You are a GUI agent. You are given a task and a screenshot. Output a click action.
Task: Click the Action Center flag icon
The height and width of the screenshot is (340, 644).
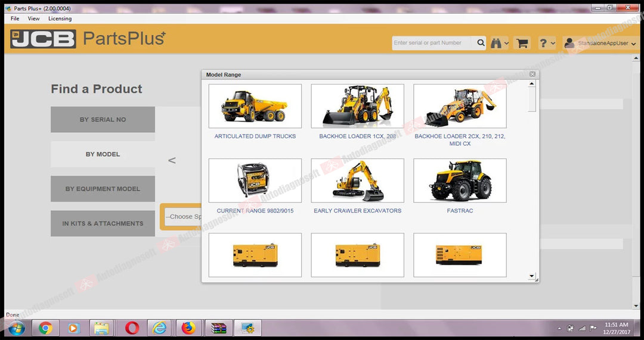click(593, 328)
